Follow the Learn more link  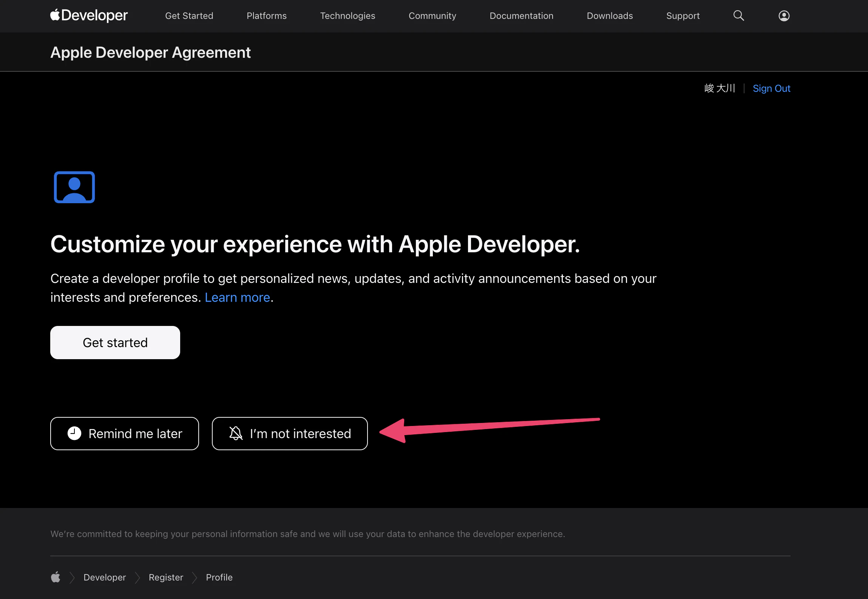[x=238, y=298]
